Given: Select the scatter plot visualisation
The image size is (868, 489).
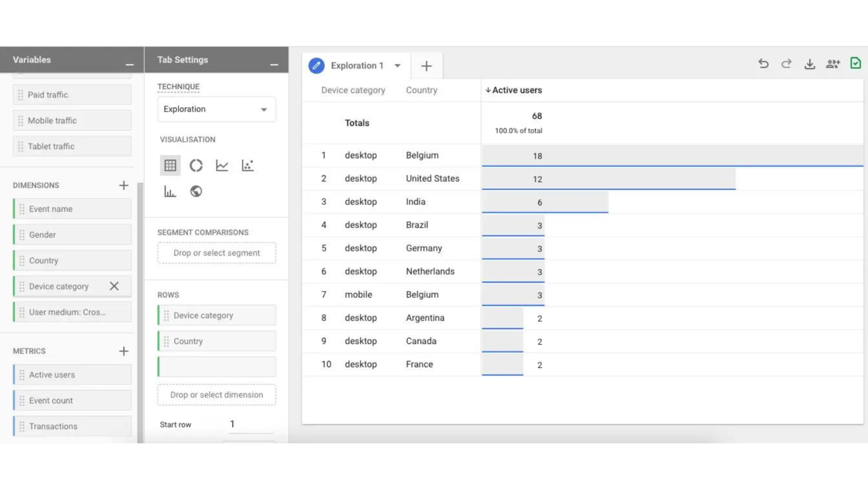Looking at the screenshot, I should [247, 165].
